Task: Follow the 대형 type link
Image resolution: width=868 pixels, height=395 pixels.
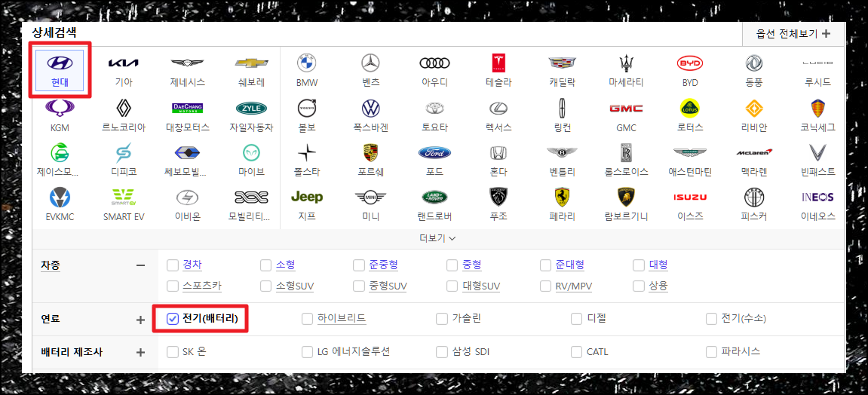Action: [x=659, y=265]
